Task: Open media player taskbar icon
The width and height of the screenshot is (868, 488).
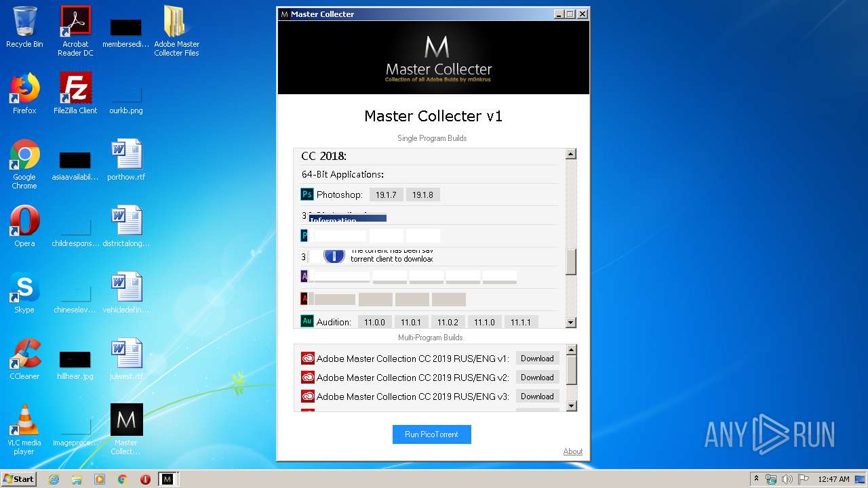Action: pyautogui.click(x=100, y=479)
